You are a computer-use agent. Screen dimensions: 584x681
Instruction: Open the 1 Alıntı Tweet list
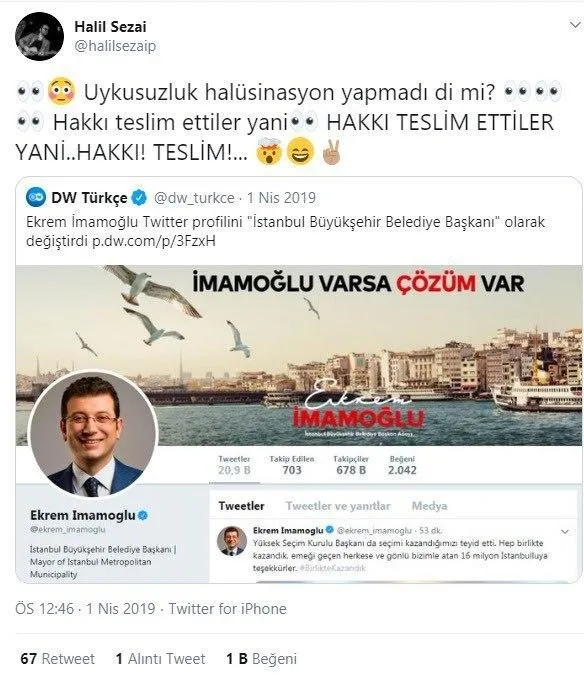click(160, 659)
